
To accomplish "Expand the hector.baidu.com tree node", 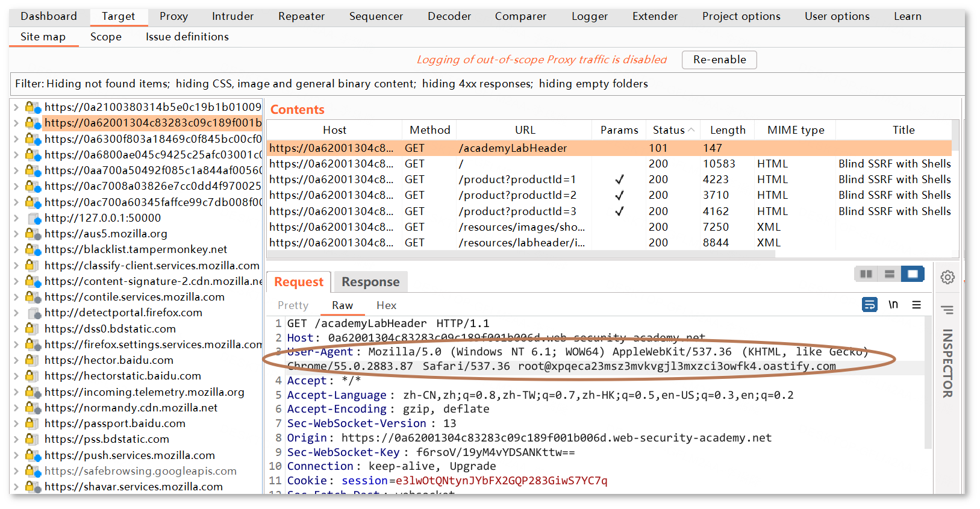I will click(x=16, y=360).
